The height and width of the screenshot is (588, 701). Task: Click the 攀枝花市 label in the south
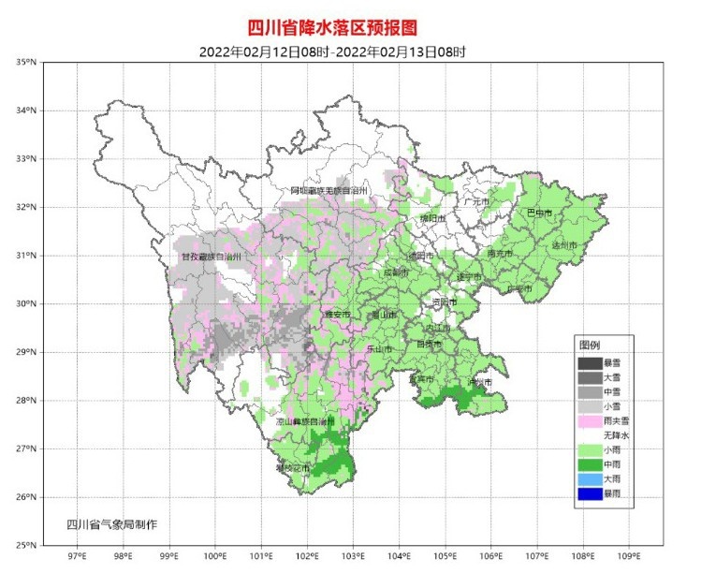pyautogui.click(x=292, y=468)
